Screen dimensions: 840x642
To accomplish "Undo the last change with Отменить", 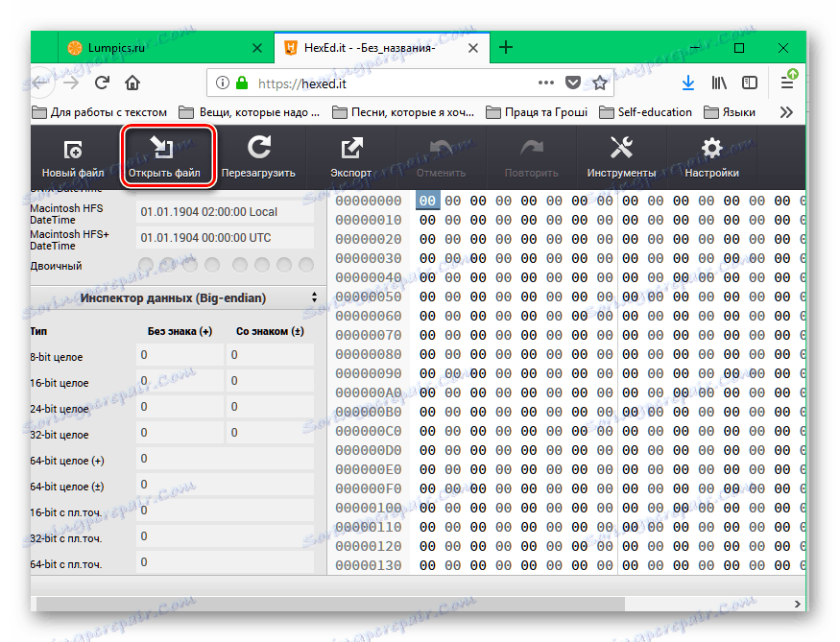I will pyautogui.click(x=441, y=156).
